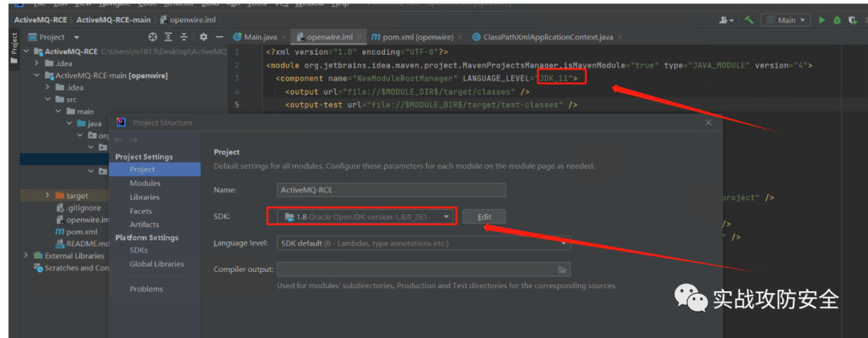The width and height of the screenshot is (868, 338).
Task: Open Project panel gear settings
Action: (x=203, y=37)
